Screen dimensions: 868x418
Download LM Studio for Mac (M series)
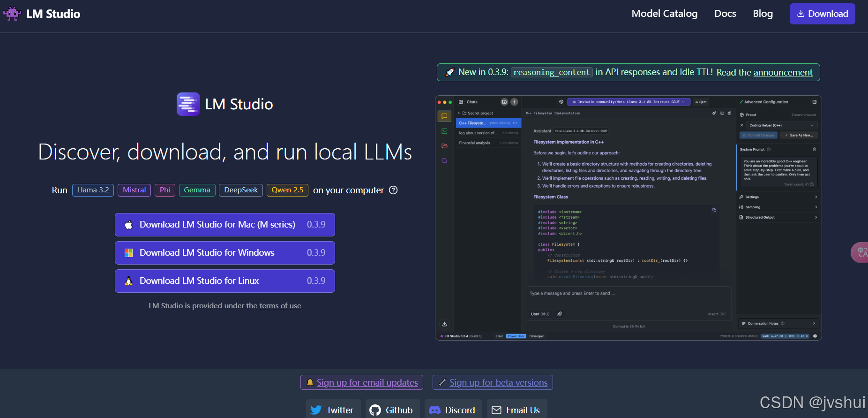pyautogui.click(x=225, y=225)
